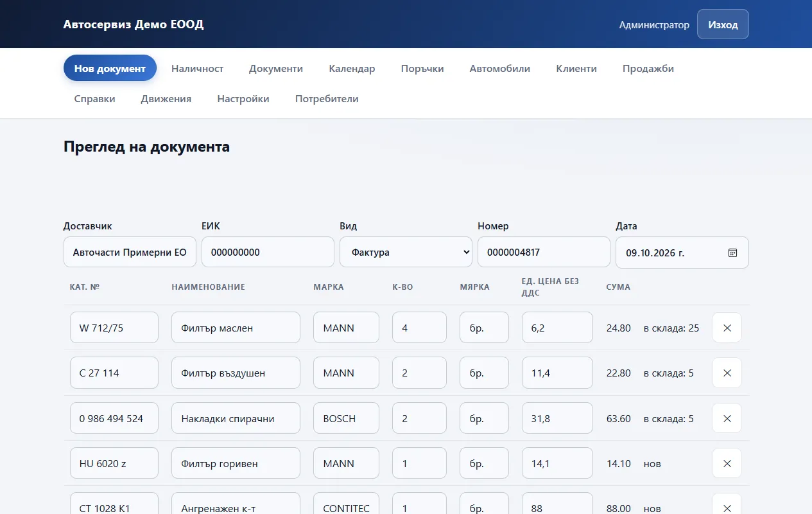
Task: Edit catalog number 0 986 494 524
Action: 114,418
